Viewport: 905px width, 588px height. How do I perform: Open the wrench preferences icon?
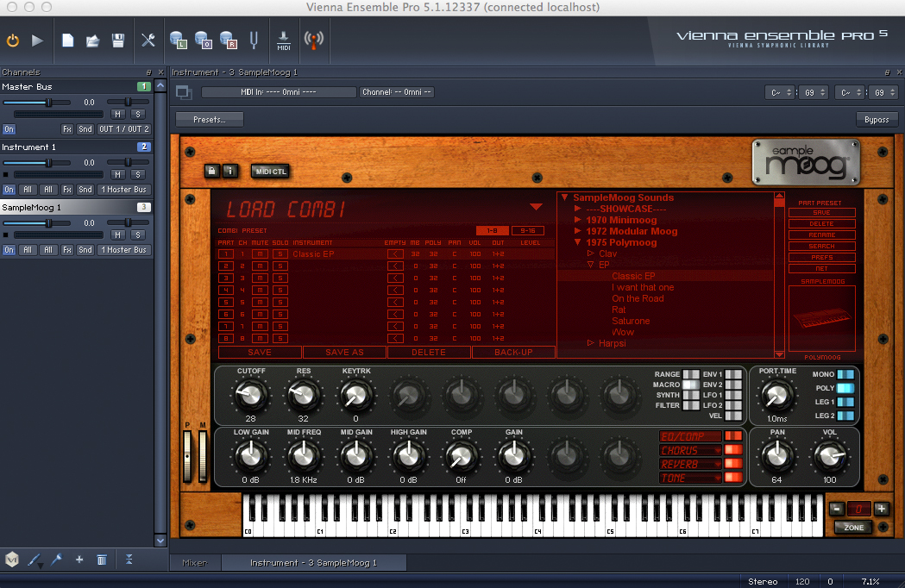[x=148, y=41]
